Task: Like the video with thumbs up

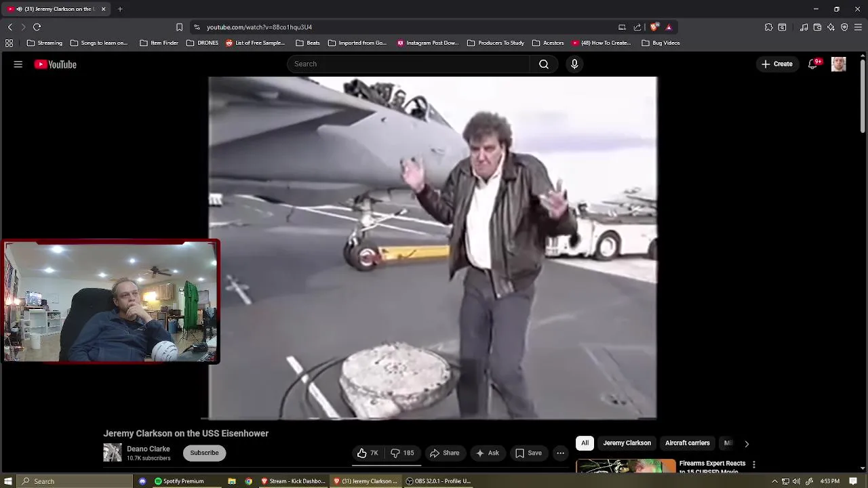Action: 368,453
